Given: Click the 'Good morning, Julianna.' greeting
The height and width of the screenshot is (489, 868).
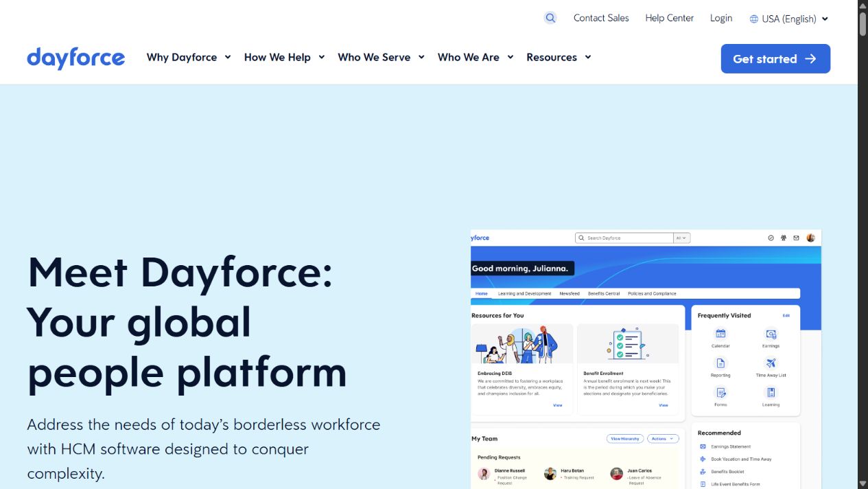Looking at the screenshot, I should [x=520, y=269].
